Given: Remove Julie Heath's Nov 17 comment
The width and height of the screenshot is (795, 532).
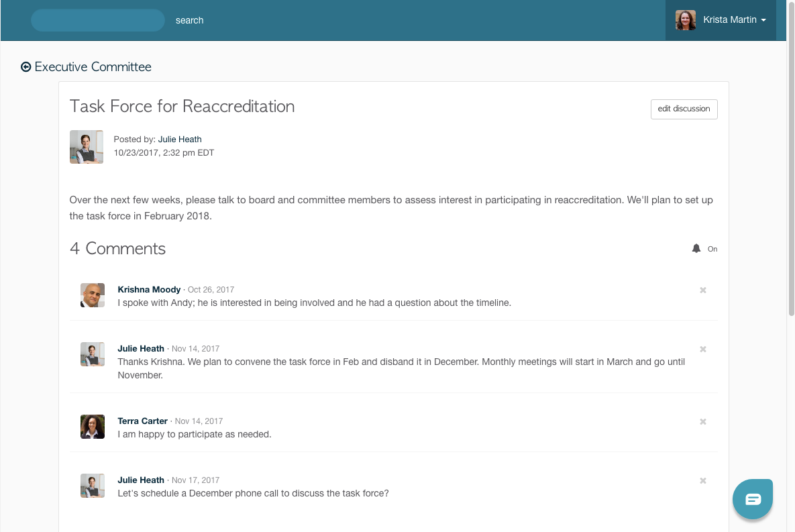Looking at the screenshot, I should tap(703, 481).
